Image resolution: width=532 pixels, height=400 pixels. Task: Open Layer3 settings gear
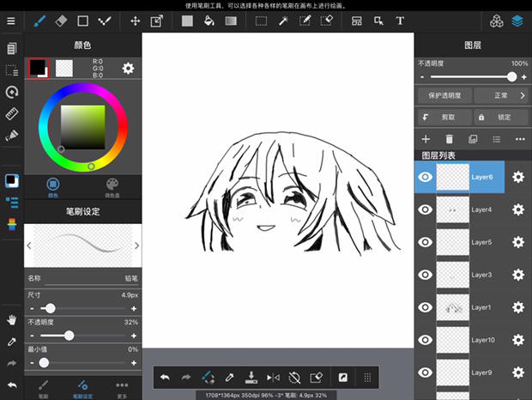point(518,275)
